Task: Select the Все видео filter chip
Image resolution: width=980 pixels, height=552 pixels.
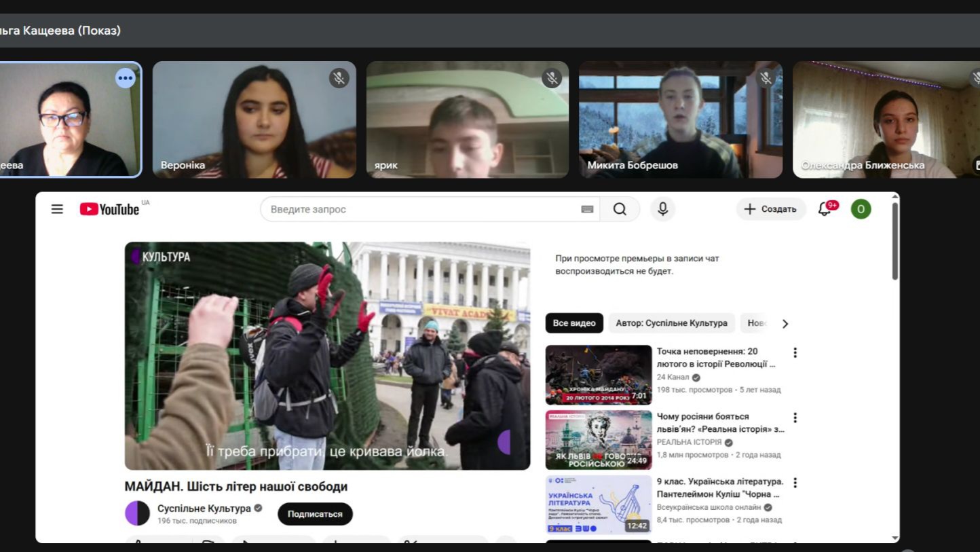Action: tap(574, 323)
